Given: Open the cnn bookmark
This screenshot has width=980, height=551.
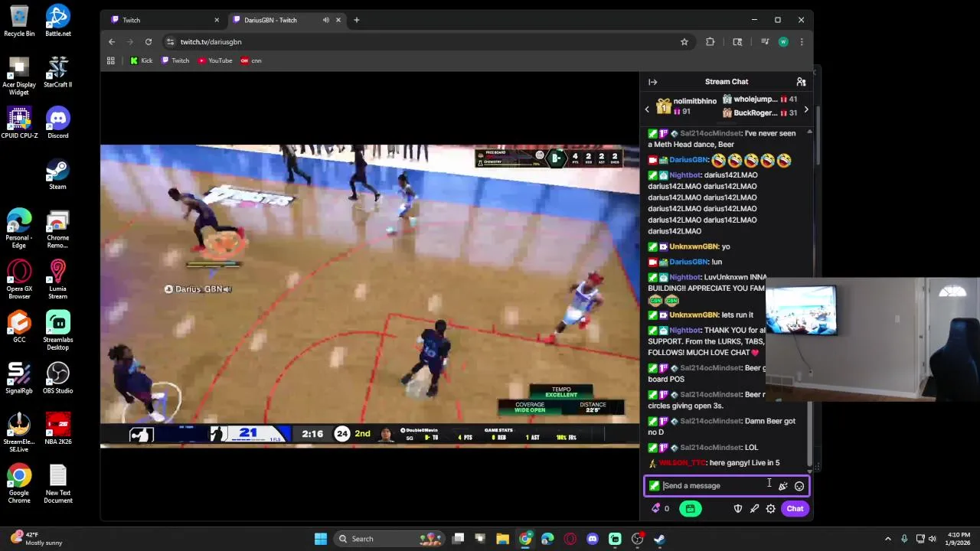Looking at the screenshot, I should tap(251, 60).
